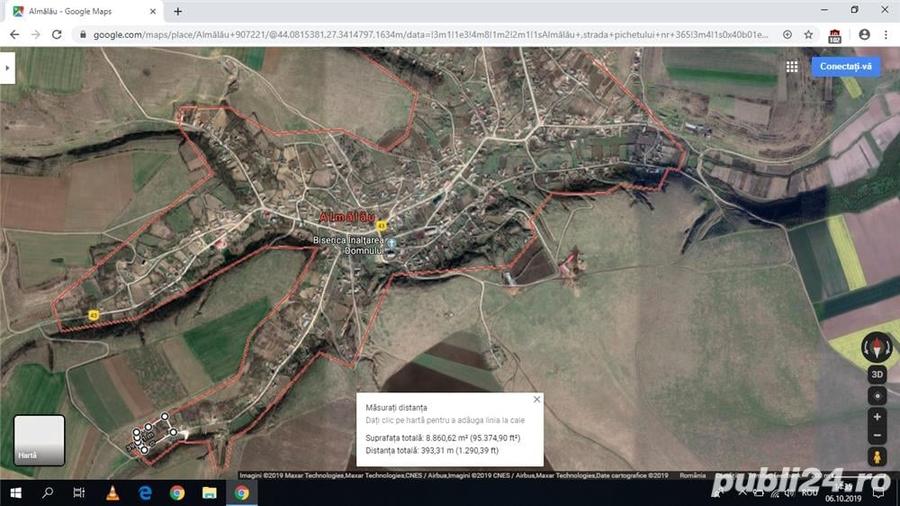The width and height of the screenshot is (900, 506).
Task: Click the Distanța totală measurement text
Action: (432, 450)
